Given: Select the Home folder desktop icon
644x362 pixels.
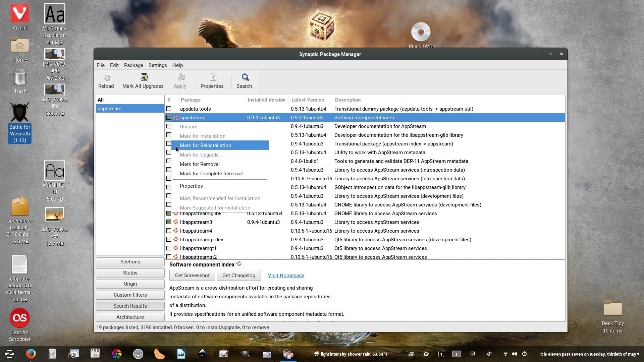Looking at the screenshot, I should (20, 45).
